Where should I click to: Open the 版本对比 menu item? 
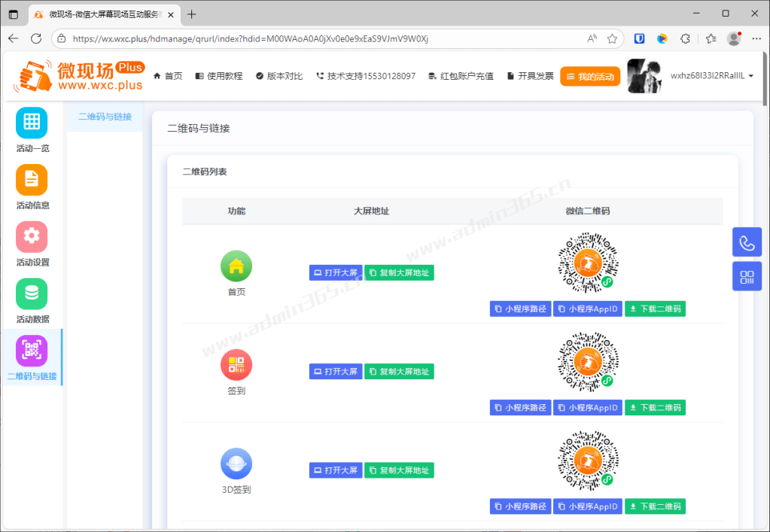click(x=279, y=76)
